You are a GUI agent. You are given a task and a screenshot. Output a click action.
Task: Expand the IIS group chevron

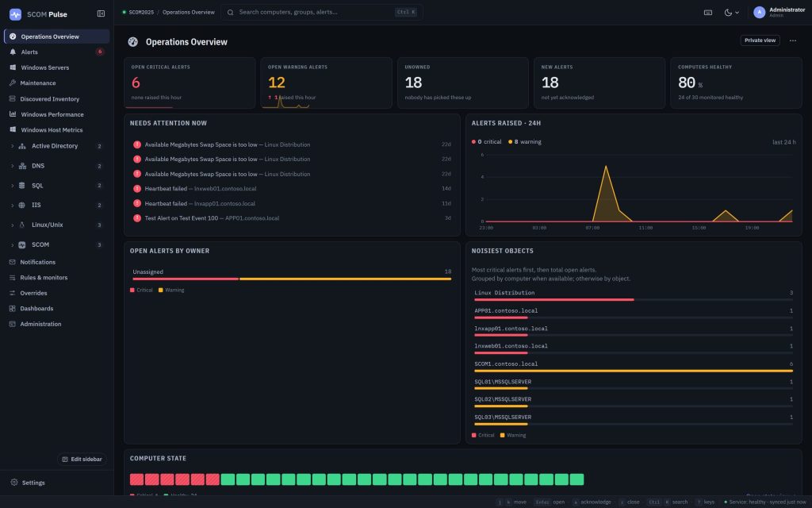tap(13, 206)
